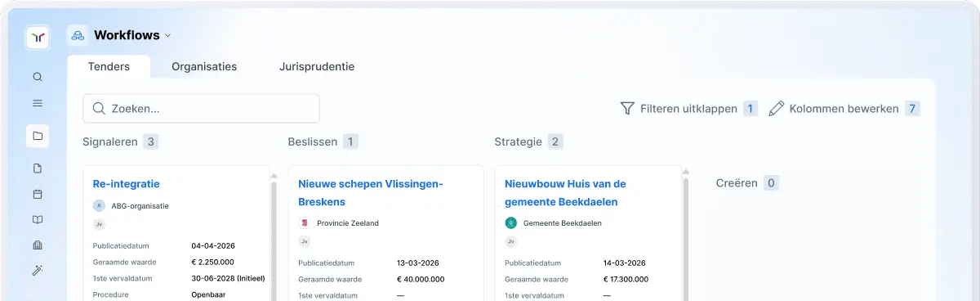Expand the Workflows dropdown chevron
The height and width of the screenshot is (301, 980).
pos(168,36)
